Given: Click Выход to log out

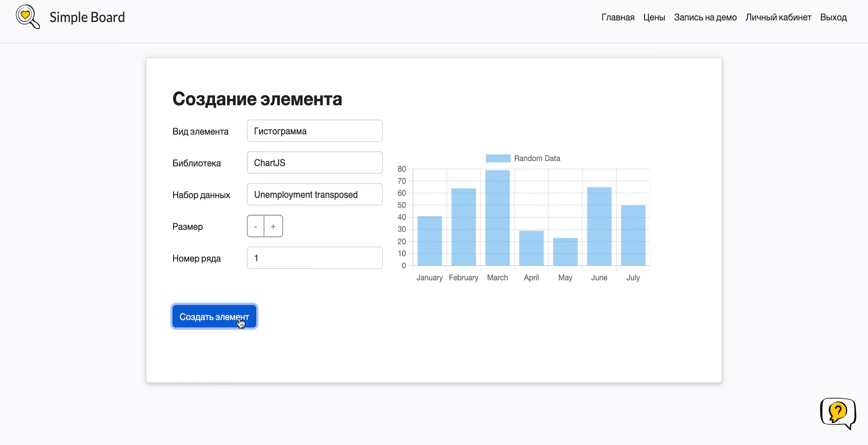Looking at the screenshot, I should tap(833, 17).
